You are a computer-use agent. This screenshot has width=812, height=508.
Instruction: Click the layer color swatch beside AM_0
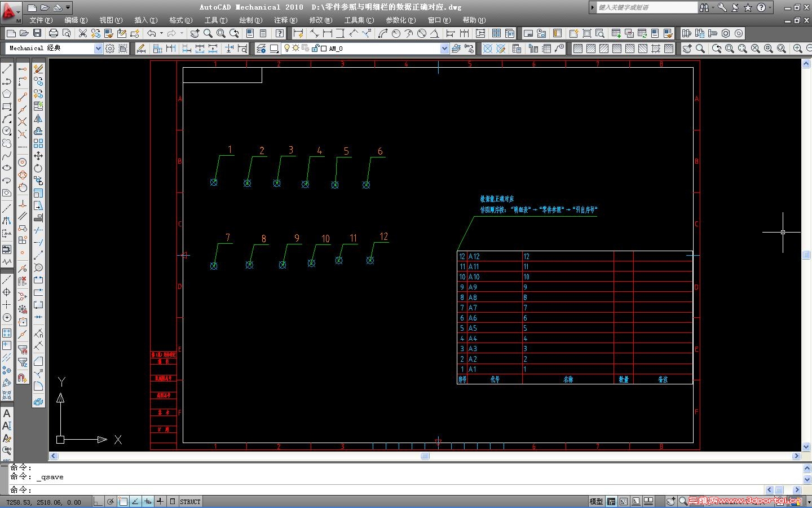pos(324,49)
